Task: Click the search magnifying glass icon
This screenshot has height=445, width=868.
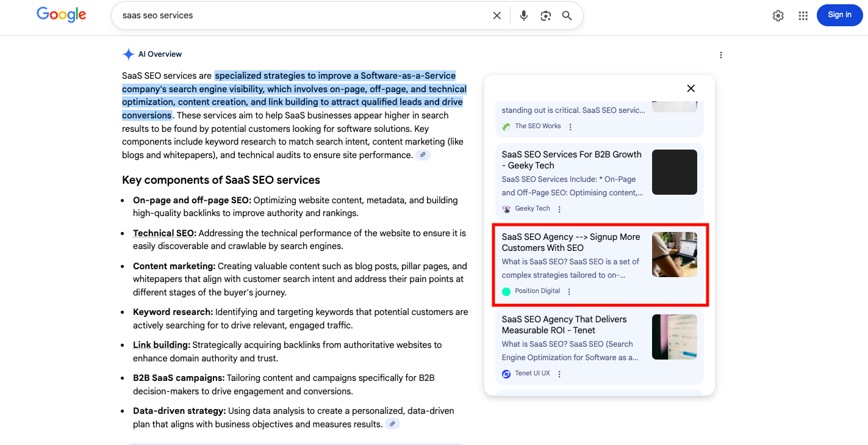Action: point(567,15)
